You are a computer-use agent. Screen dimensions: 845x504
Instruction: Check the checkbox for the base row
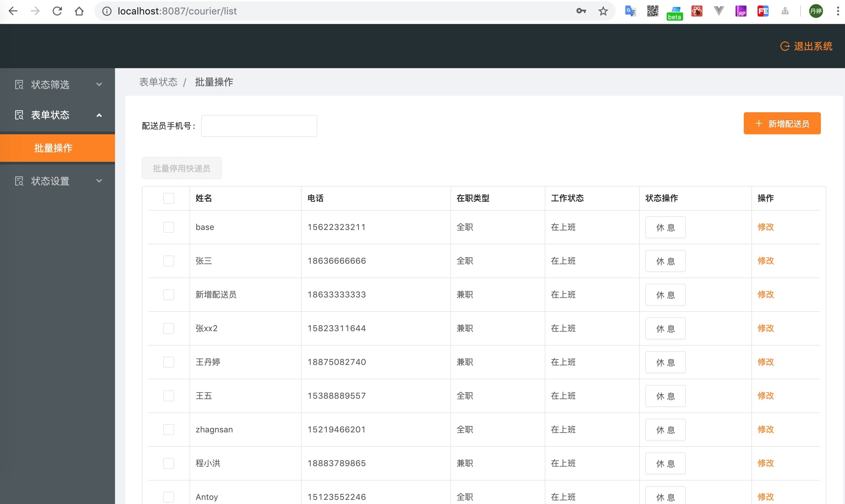pyautogui.click(x=169, y=227)
